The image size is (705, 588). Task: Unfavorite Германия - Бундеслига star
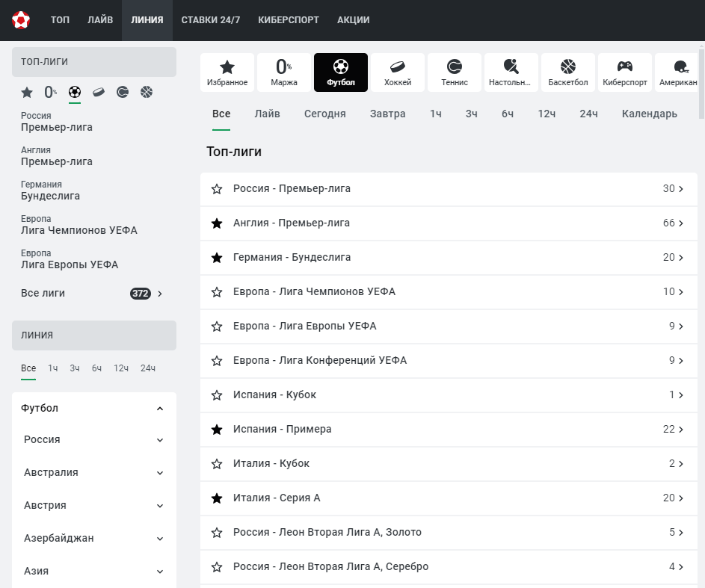click(217, 258)
